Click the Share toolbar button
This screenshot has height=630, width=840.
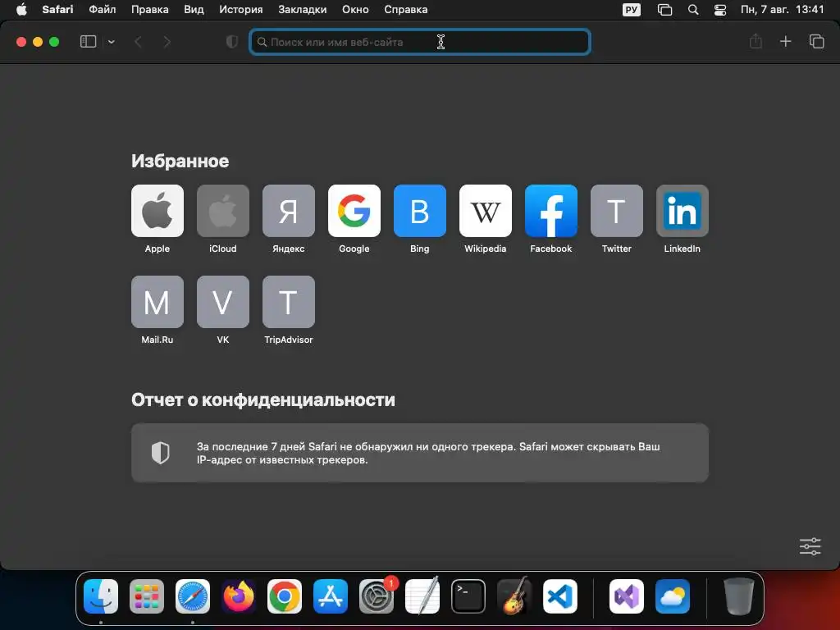[x=756, y=41]
